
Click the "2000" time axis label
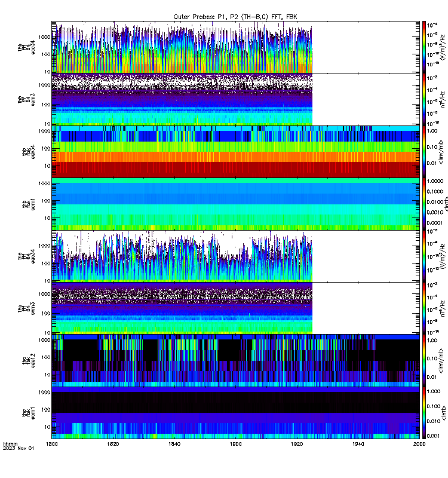(420, 444)
